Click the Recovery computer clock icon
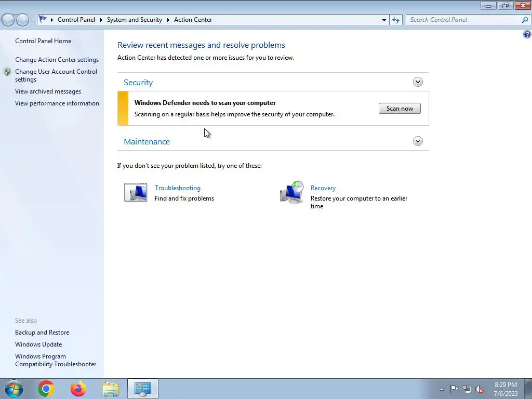Image resolution: width=532 pixels, height=399 pixels. point(292,192)
